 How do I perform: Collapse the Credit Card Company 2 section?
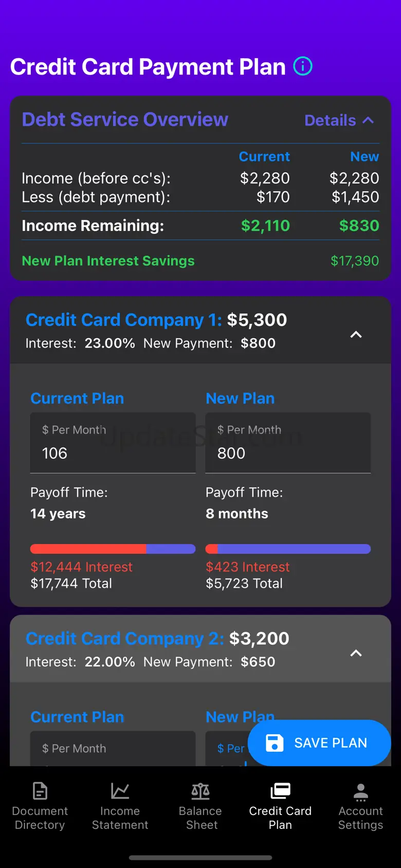pyautogui.click(x=356, y=654)
